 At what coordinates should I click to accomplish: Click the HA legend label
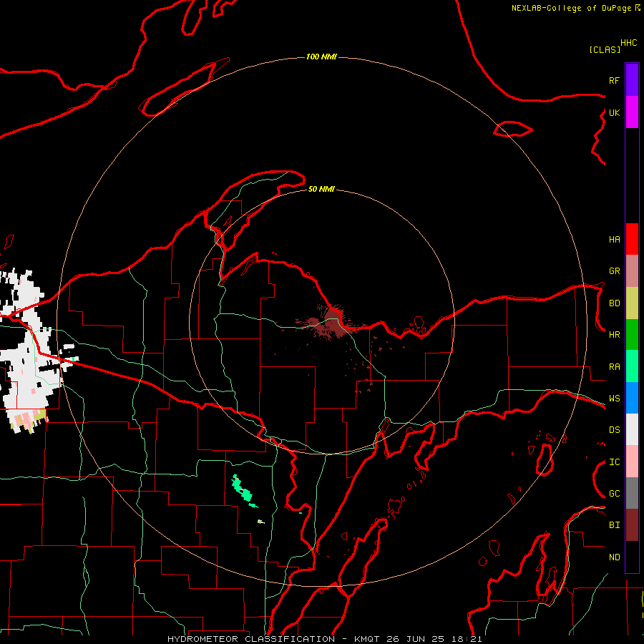(x=614, y=240)
